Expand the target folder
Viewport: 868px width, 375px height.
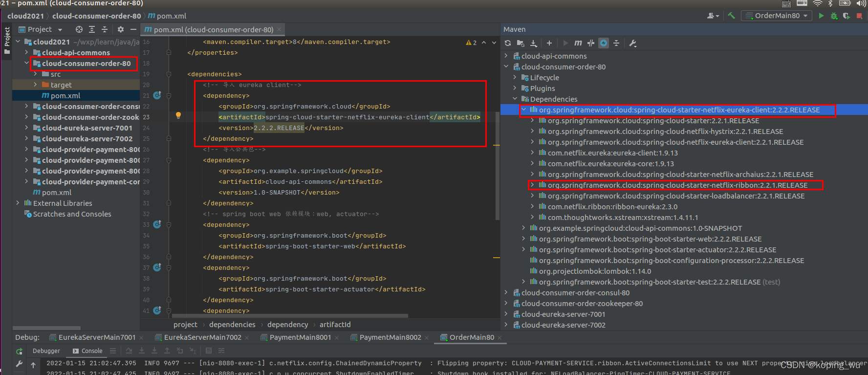pos(35,85)
